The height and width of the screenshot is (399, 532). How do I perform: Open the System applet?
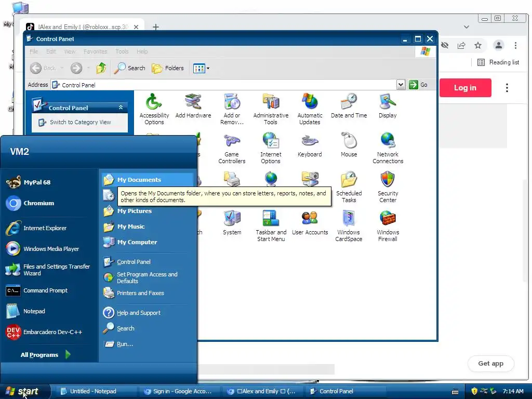pos(232,223)
